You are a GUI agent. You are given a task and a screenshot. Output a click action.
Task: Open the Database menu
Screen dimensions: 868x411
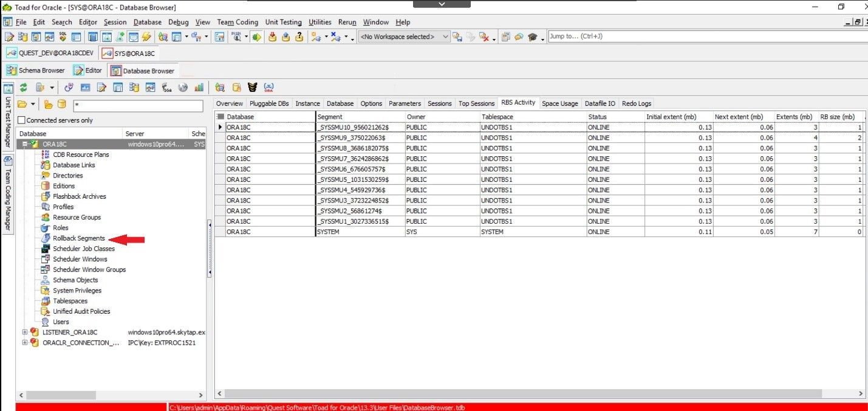click(148, 22)
